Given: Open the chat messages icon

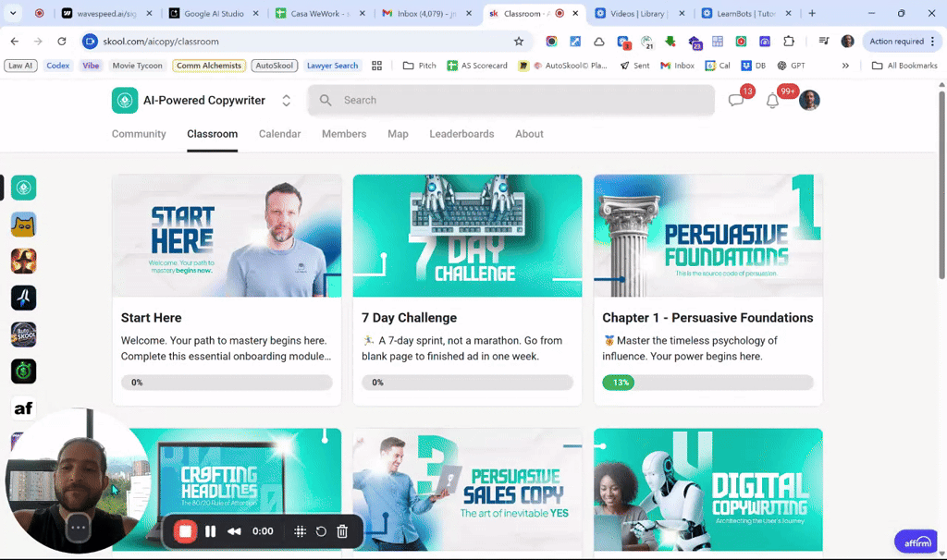Looking at the screenshot, I should pos(735,100).
